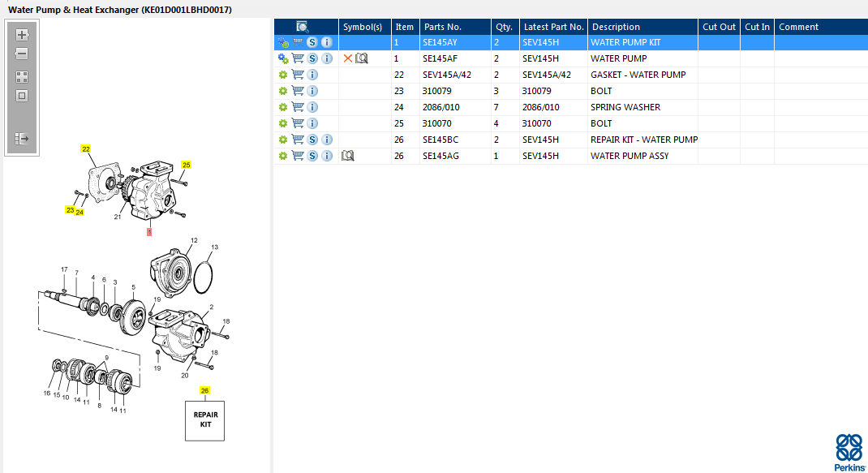Open book magnifier symbol for SE145AG row

coord(348,156)
